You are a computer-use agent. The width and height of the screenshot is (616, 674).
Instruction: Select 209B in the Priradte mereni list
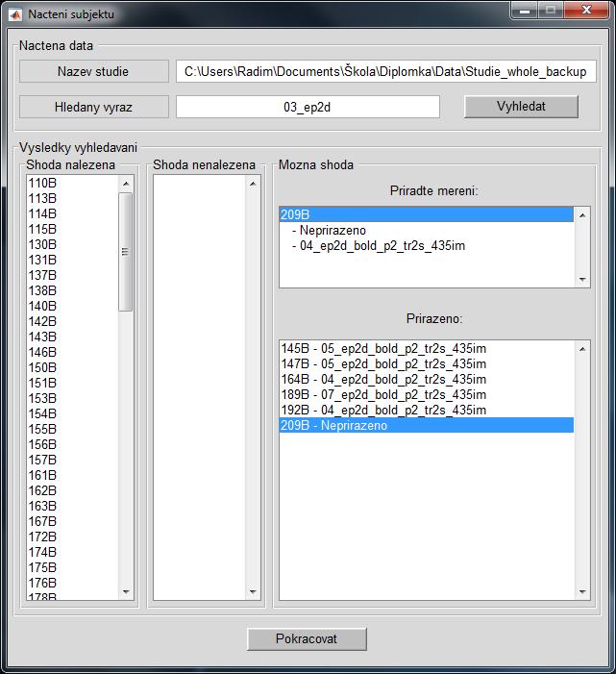click(426, 214)
